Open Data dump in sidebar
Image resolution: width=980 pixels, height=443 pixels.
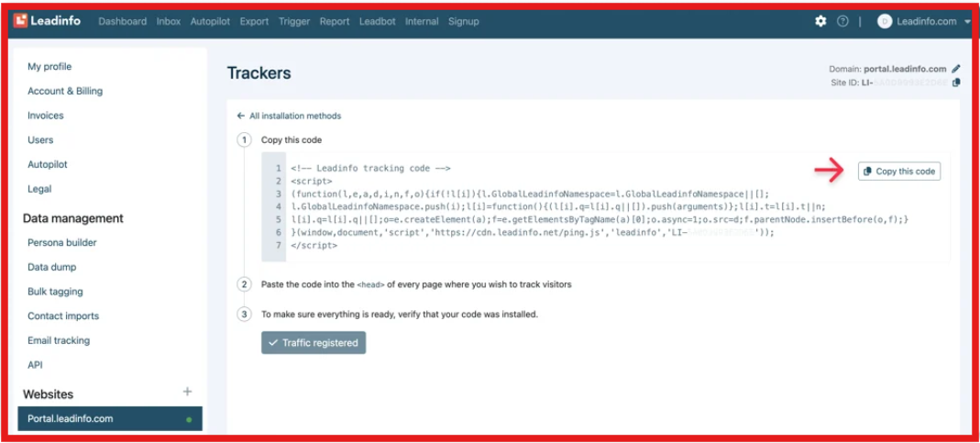[x=52, y=267]
